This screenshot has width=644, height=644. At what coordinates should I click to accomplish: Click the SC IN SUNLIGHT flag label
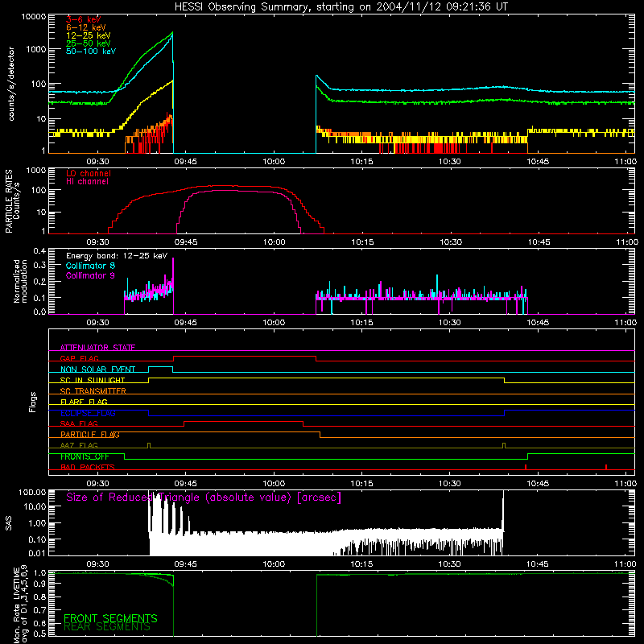coord(93,380)
